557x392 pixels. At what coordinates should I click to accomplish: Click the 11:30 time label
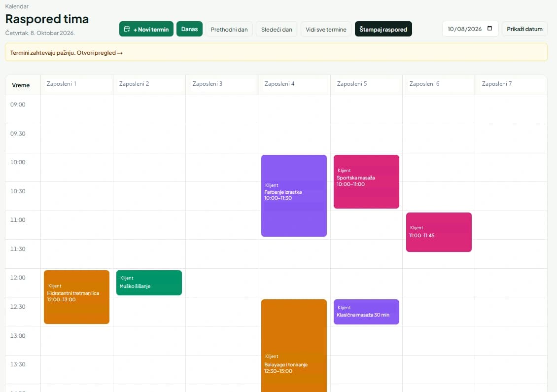point(18,249)
